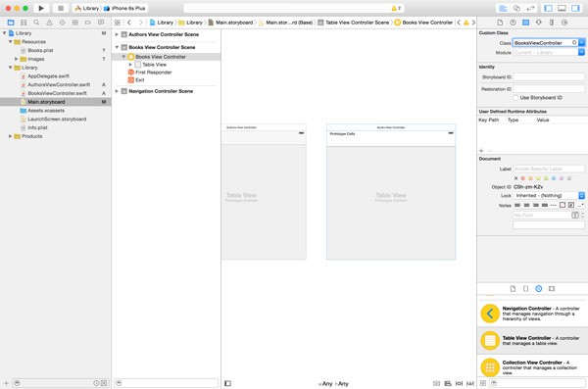Open Any Any size class control
The height and width of the screenshot is (389, 588).
(x=333, y=384)
